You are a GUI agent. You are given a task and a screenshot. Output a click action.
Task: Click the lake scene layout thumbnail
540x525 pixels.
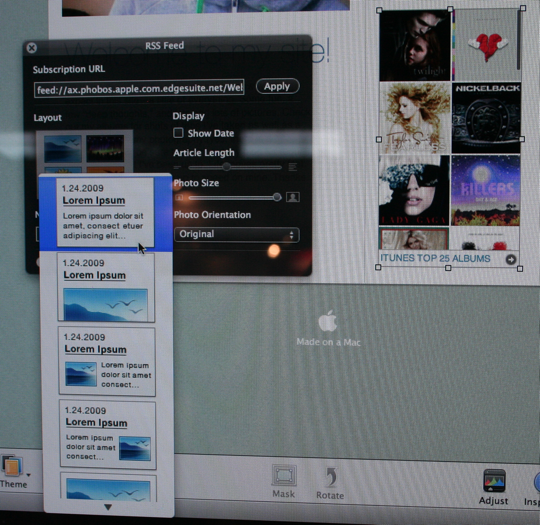63,149
